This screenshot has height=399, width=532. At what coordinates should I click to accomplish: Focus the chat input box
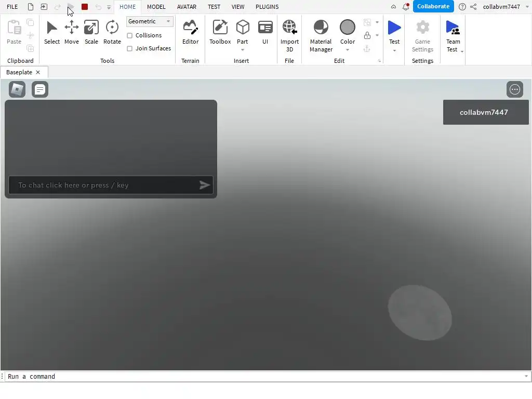click(111, 185)
